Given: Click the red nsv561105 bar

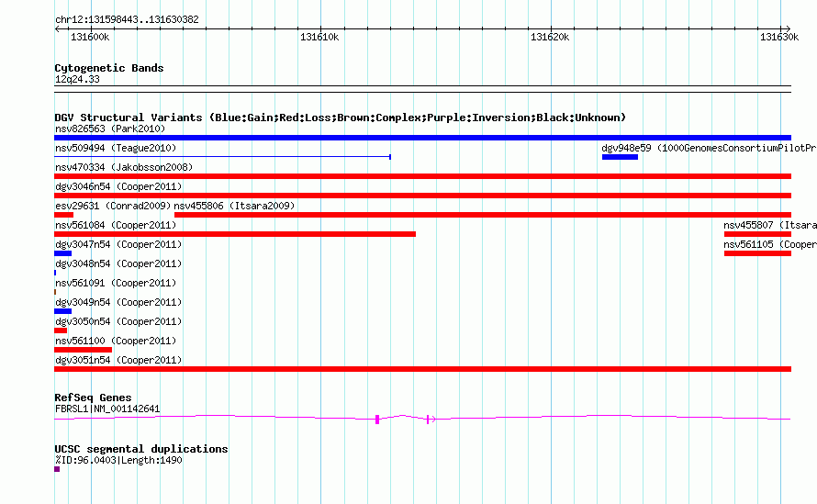Looking at the screenshot, I should click(757, 253).
